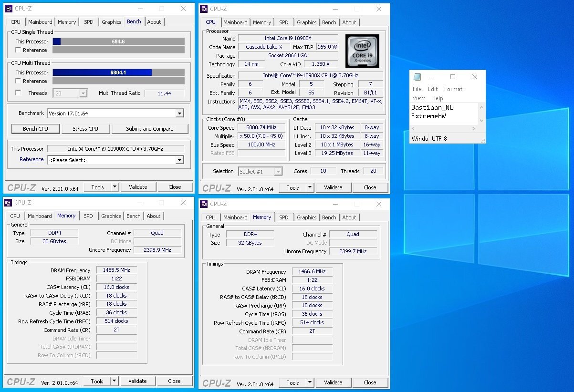The image size is (574, 392).
Task: Open SPD tab in lower-right Memory window
Action: point(284,217)
